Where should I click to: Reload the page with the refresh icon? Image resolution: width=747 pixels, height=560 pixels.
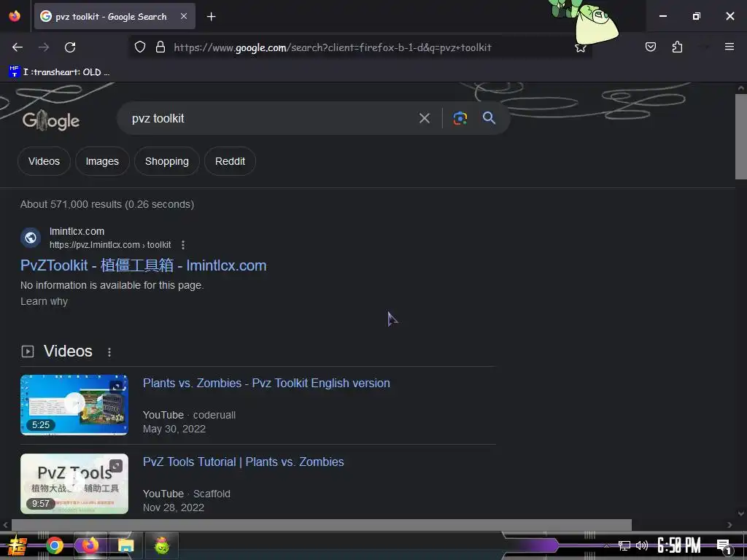[70, 47]
